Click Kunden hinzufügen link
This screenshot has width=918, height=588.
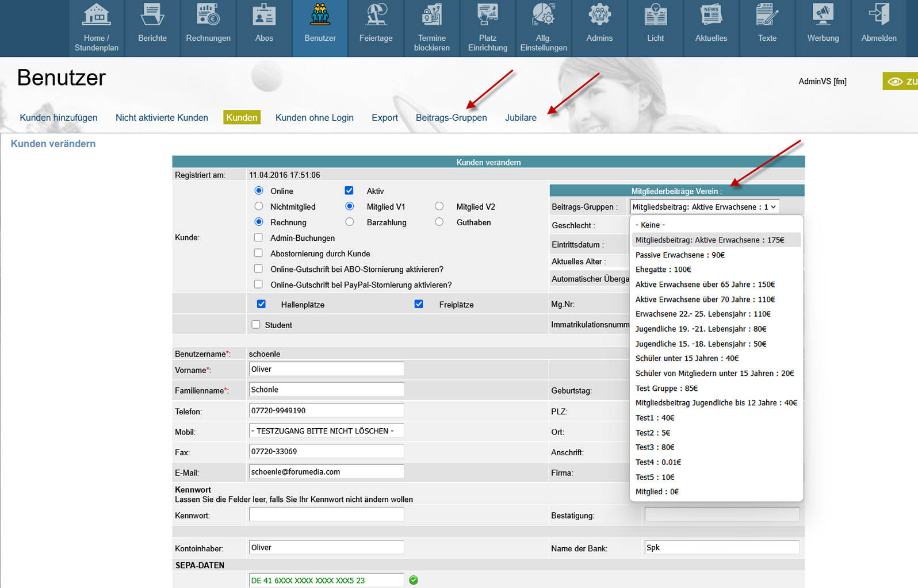(59, 117)
